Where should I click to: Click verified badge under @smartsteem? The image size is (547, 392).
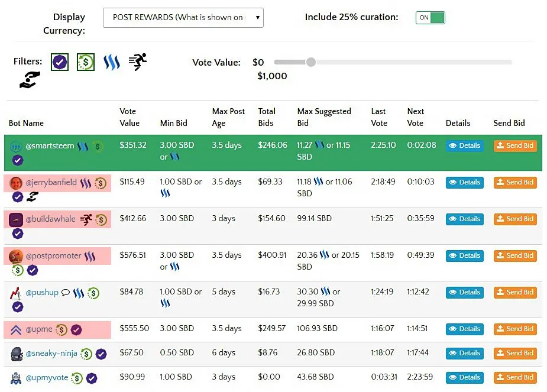18,160
